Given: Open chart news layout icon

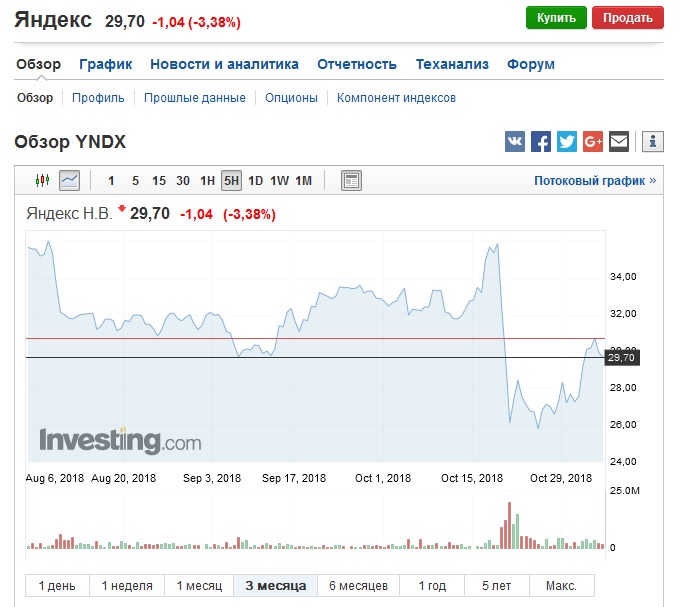Looking at the screenshot, I should click(351, 181).
